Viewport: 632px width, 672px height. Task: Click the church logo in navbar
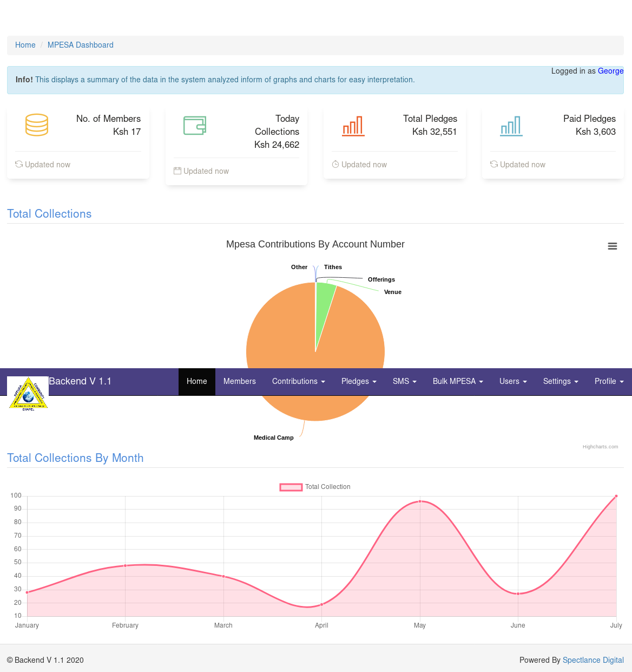[x=28, y=394]
